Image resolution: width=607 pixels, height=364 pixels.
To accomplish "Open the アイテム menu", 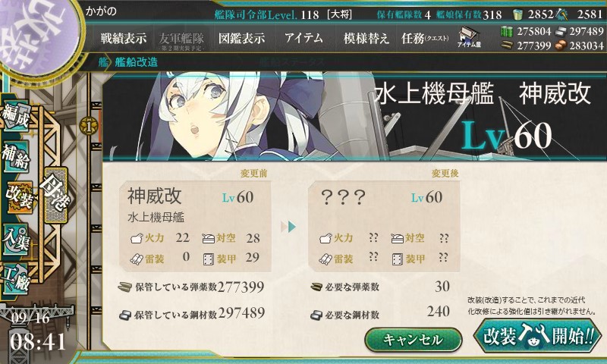I will coord(303,38).
